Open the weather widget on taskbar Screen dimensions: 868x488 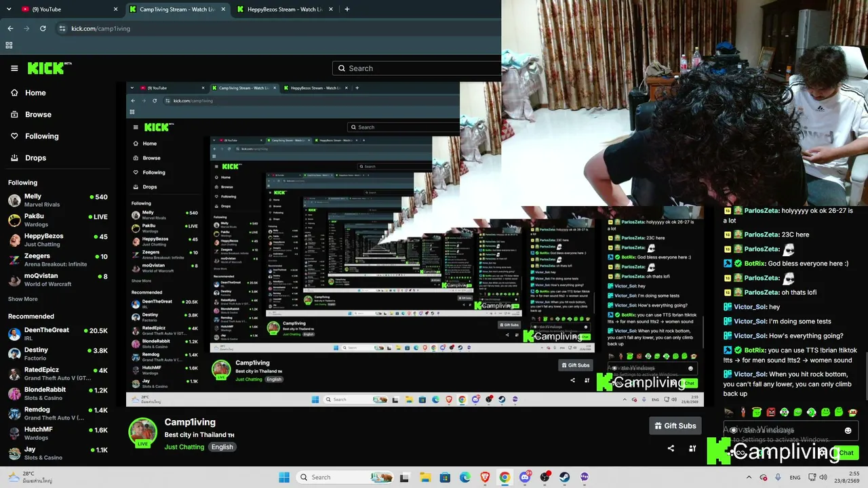point(30,477)
